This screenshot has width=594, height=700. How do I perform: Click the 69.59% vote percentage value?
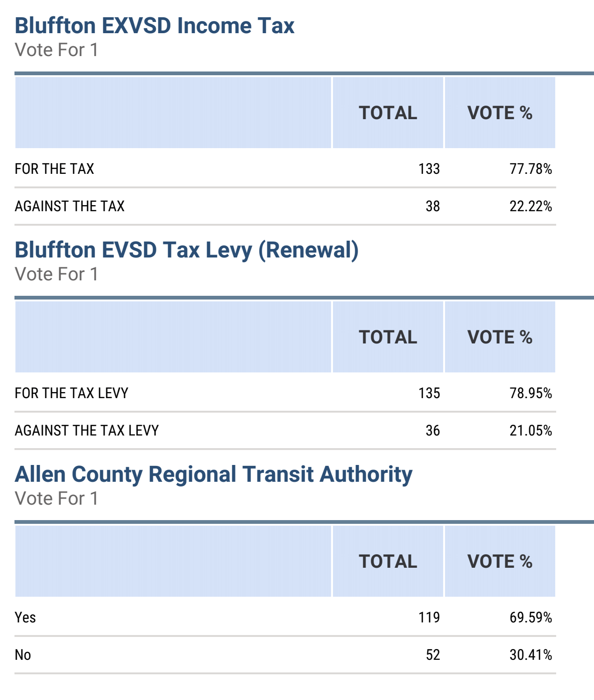(531, 617)
